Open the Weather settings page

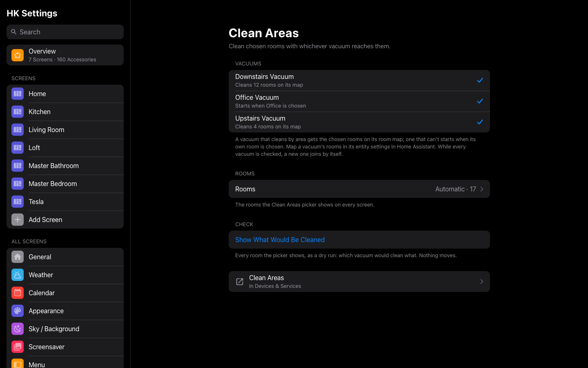click(x=65, y=275)
